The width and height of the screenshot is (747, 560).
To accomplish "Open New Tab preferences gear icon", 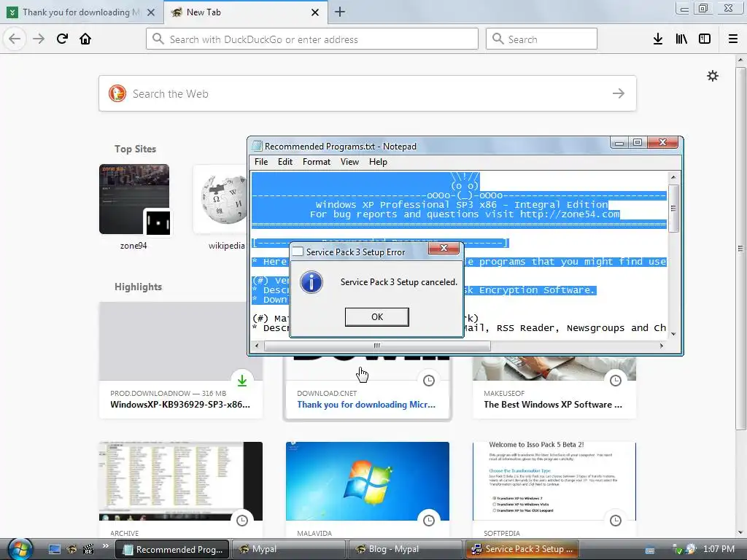I will click(712, 76).
